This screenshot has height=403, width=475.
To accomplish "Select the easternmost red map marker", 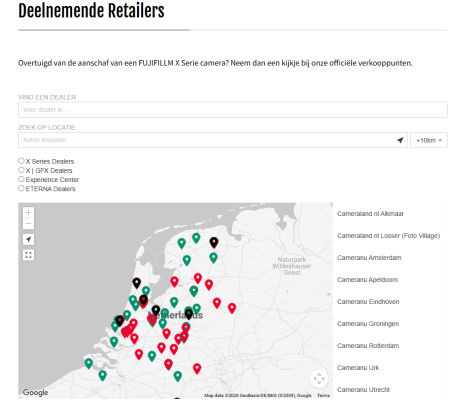I will click(x=232, y=308).
